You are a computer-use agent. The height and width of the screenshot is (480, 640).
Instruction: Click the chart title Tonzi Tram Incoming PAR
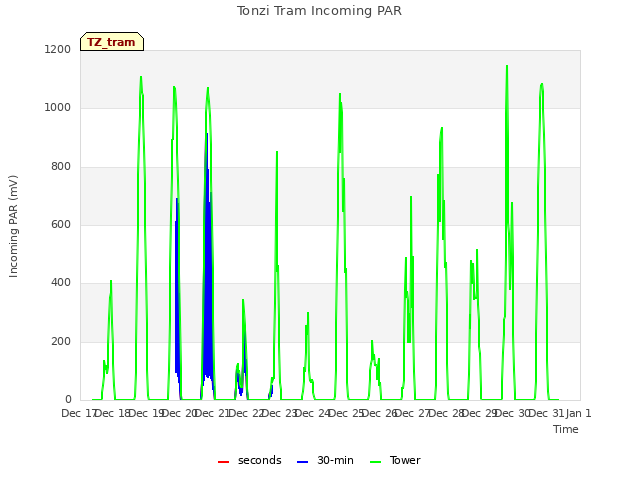[319, 11]
